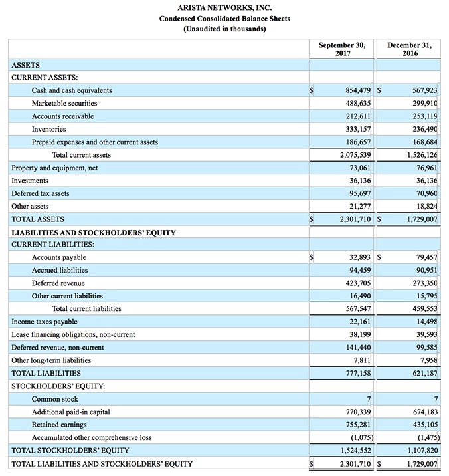Click the 'ARISTA NETWORKS, INC.' title
This screenshot has height=476, width=449.
click(x=224, y=7)
